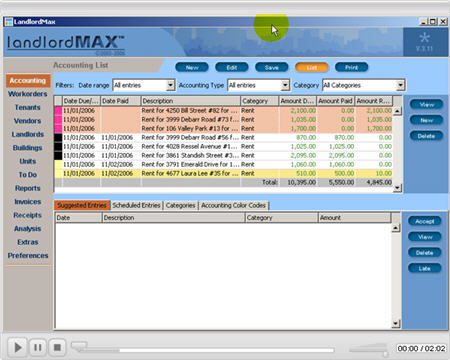The image size is (450, 360).
Task: Click the Play button in the video player
Action: (x=17, y=348)
